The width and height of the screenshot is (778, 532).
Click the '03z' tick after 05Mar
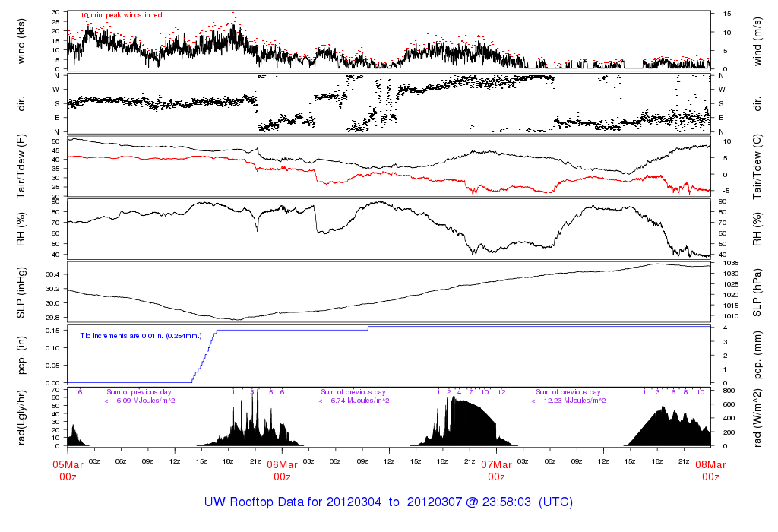pyautogui.click(x=94, y=461)
